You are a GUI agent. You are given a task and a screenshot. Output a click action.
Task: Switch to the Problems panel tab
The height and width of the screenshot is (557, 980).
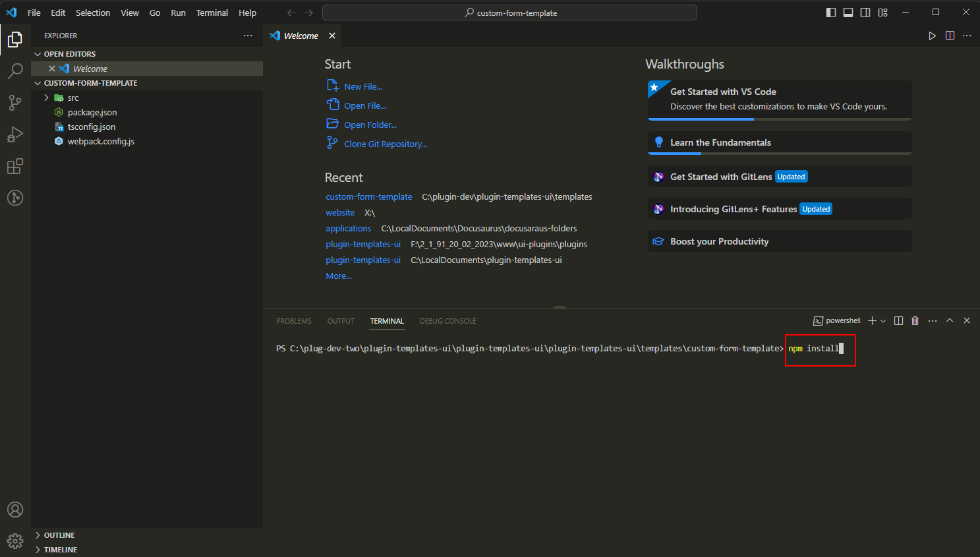(294, 321)
